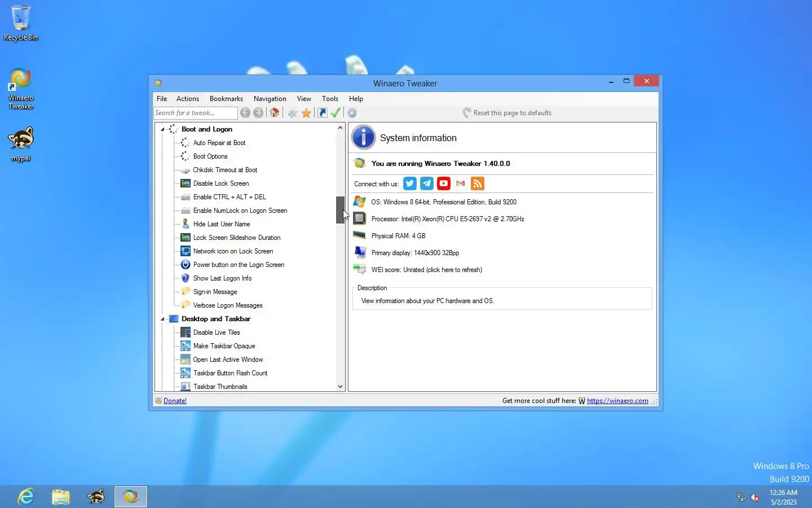Select the mypal desktop icon

tap(21, 144)
